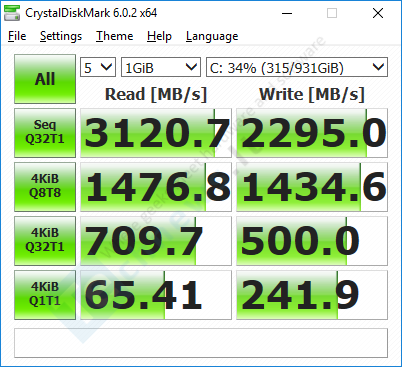The height and width of the screenshot is (367, 402).
Task: Open the Theme menu
Action: 114,36
